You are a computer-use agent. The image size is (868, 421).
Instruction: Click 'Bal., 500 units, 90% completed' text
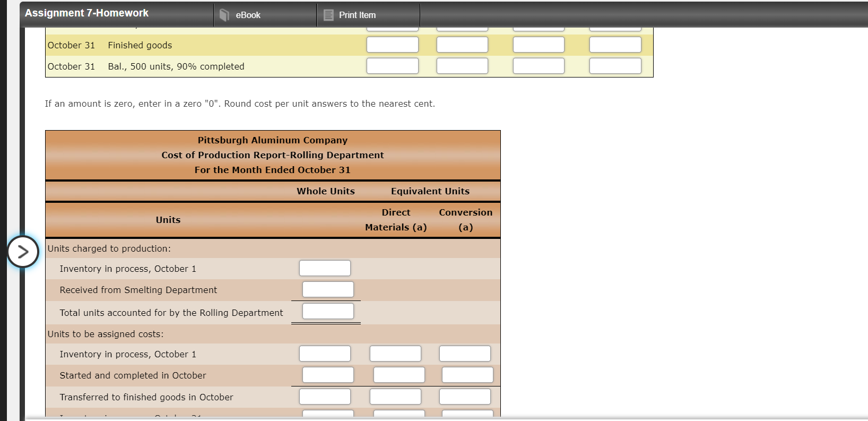click(176, 66)
